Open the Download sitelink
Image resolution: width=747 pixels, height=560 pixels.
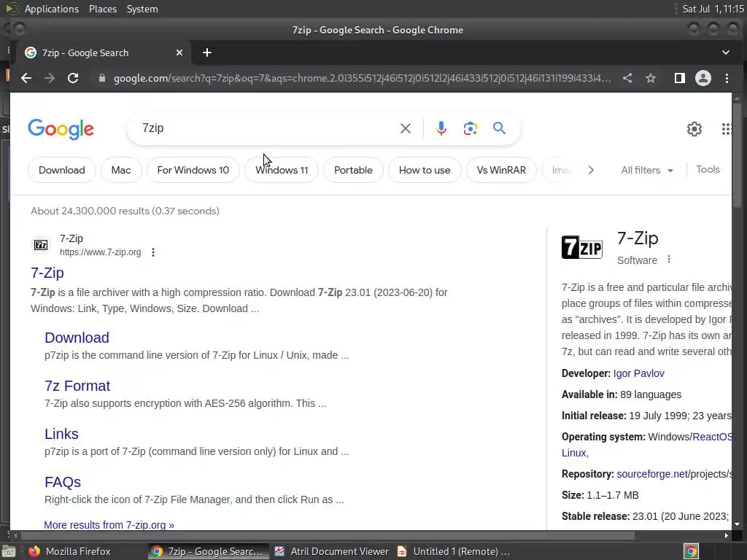click(x=77, y=338)
